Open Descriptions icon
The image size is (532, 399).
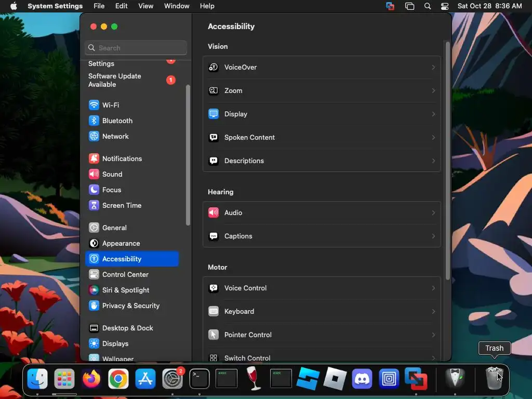(213, 161)
